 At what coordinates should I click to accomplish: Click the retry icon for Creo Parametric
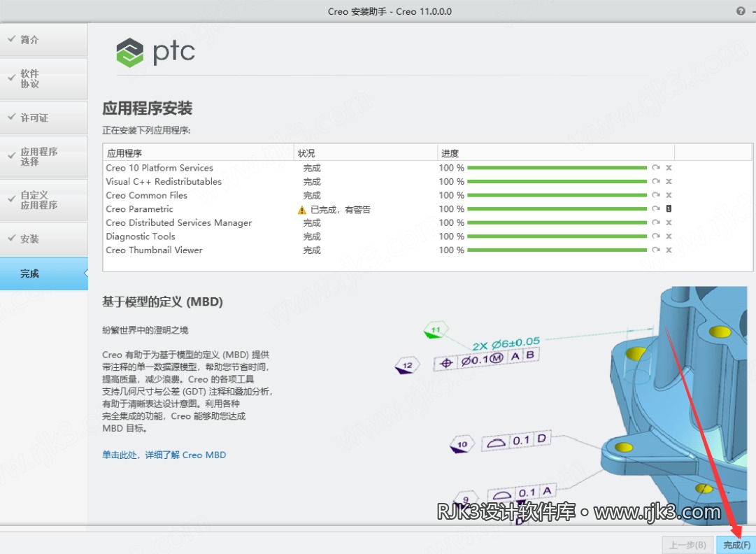[x=656, y=208]
